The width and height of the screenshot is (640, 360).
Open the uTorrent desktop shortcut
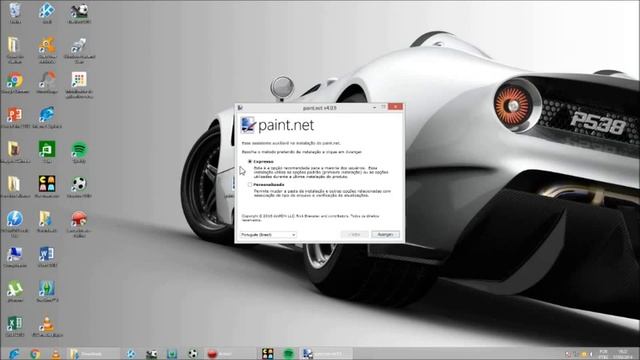coord(15,291)
